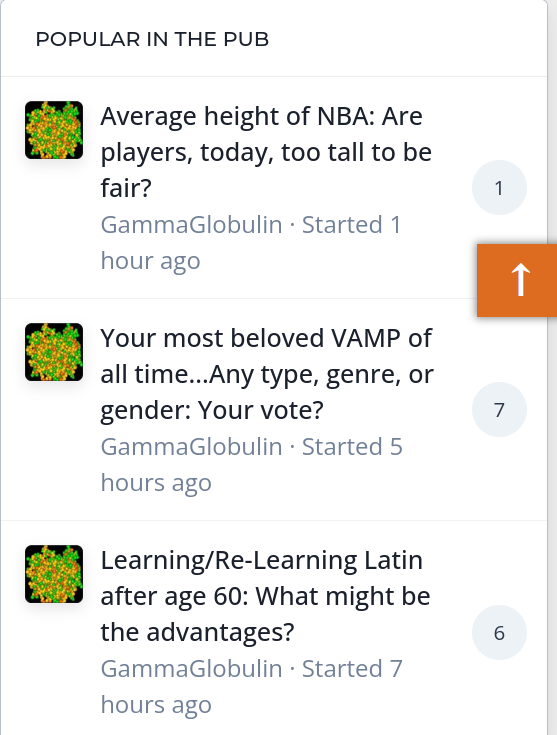
Task: Visit GammaGlobulin profile under the VAMP thread
Action: click(x=191, y=446)
